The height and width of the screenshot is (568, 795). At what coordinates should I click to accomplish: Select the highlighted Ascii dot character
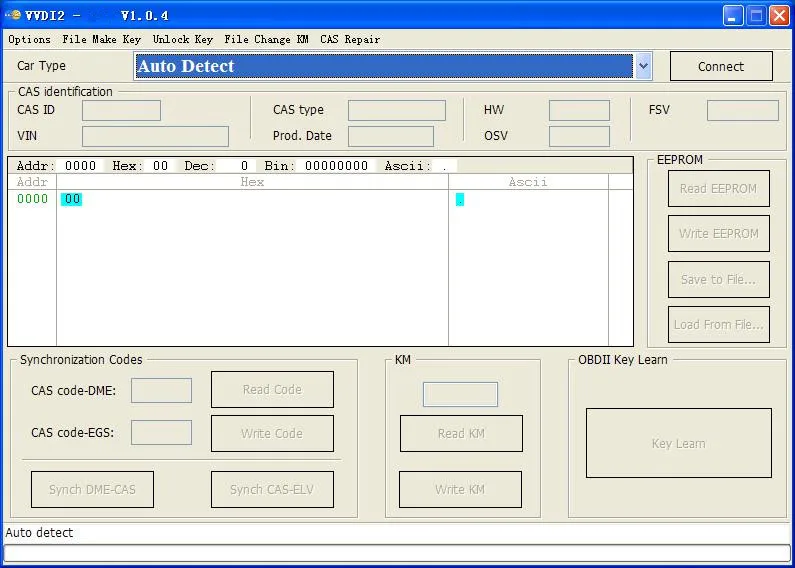460,199
